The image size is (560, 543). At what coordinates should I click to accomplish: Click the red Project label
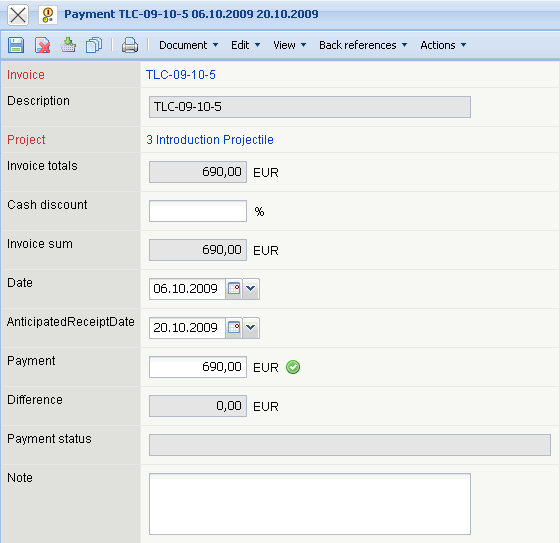(x=26, y=140)
